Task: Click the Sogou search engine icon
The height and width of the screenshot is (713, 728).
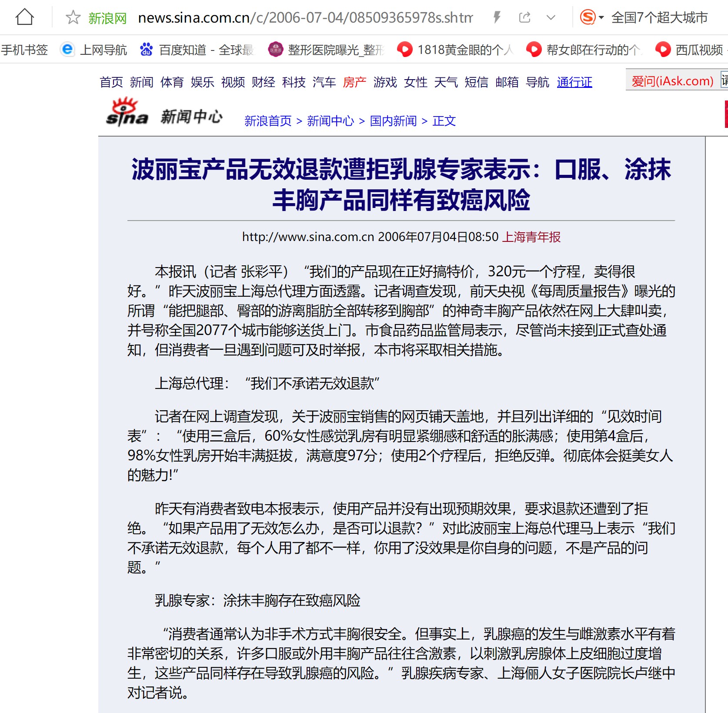Action: coord(588,17)
